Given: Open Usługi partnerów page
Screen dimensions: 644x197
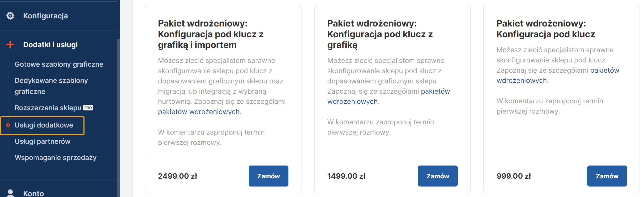Looking at the screenshot, I should 43,141.
